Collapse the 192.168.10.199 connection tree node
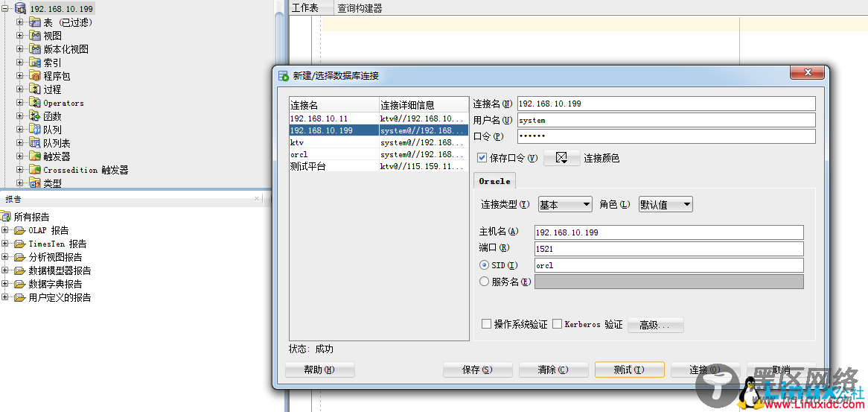 [x=5, y=8]
